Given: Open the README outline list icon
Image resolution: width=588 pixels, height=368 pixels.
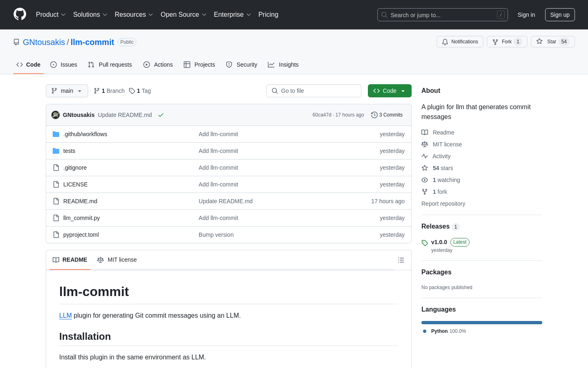Looking at the screenshot, I should pos(401,260).
